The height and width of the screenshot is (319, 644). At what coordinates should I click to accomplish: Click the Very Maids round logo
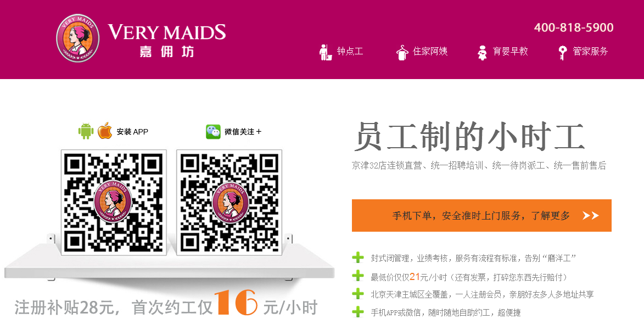(x=77, y=38)
